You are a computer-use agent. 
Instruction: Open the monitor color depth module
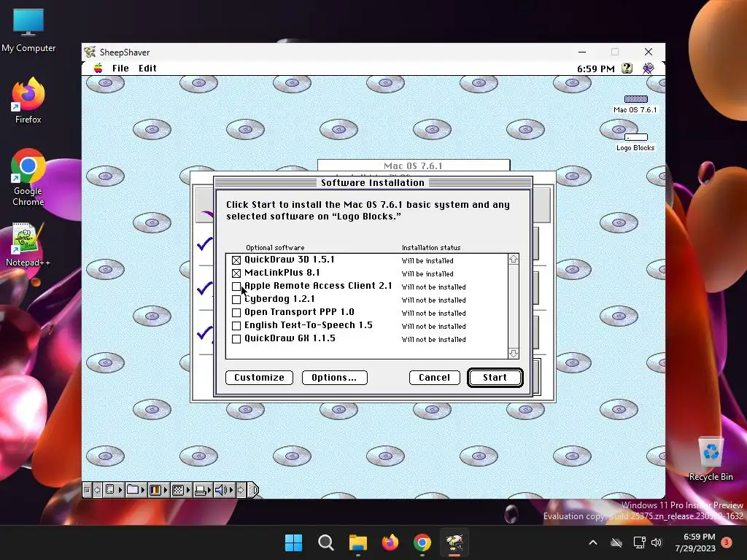tap(158, 490)
